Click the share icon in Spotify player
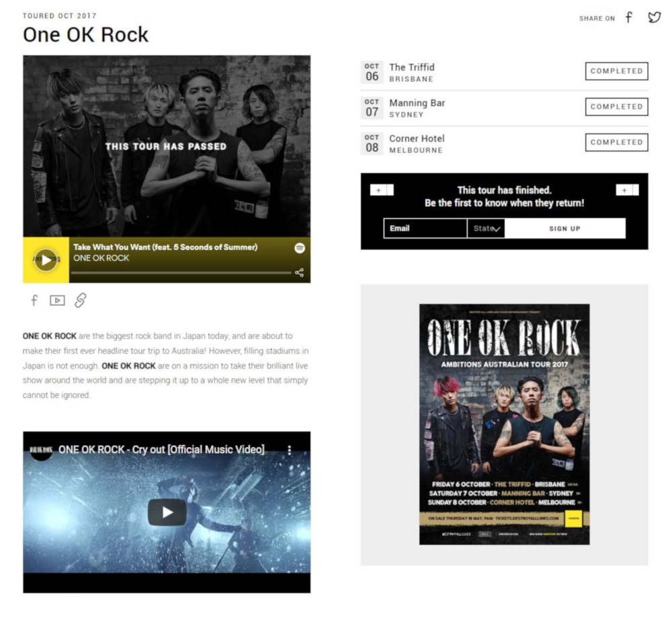The width and height of the screenshot is (672, 622). pos(299,272)
